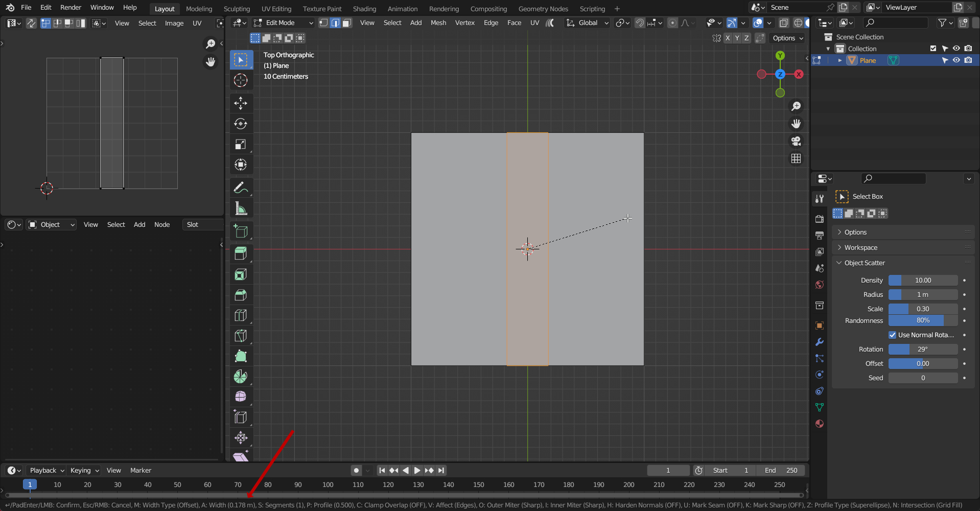
Task: Select the Poly Build tool
Action: (241, 356)
